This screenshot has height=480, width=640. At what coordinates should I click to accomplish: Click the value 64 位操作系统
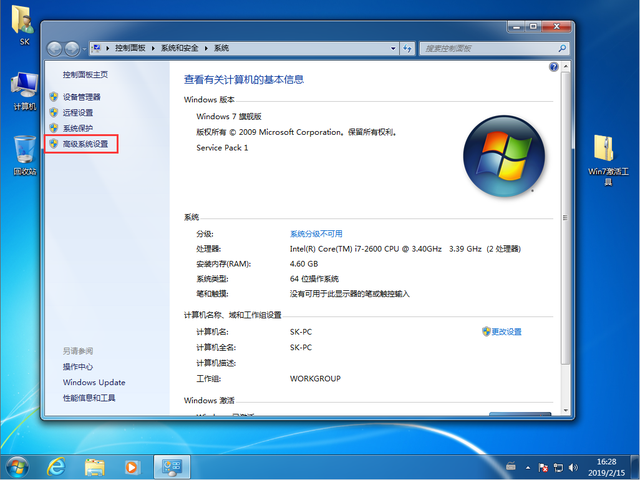pos(314,279)
